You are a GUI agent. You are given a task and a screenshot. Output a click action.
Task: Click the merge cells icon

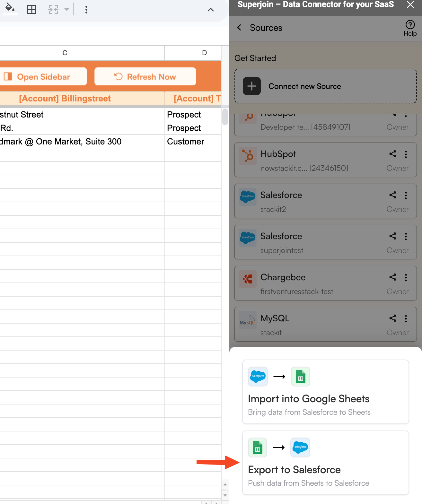coord(53,10)
